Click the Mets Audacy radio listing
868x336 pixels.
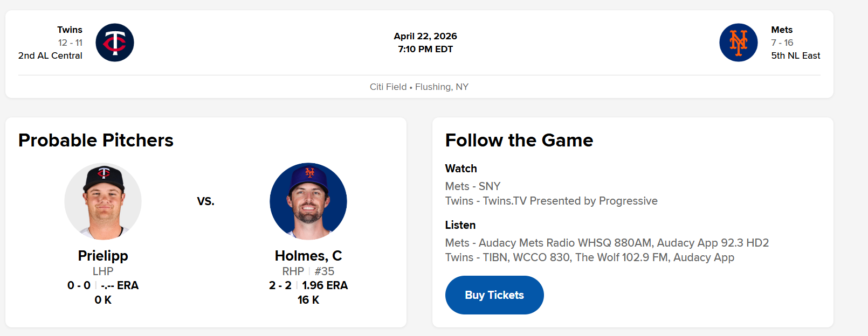[607, 243]
